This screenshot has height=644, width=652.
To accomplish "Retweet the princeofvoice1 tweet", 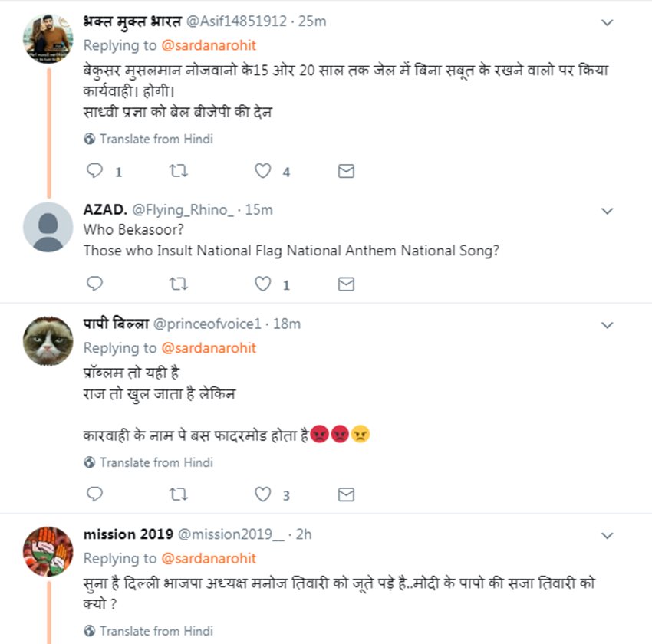I will tap(178, 495).
